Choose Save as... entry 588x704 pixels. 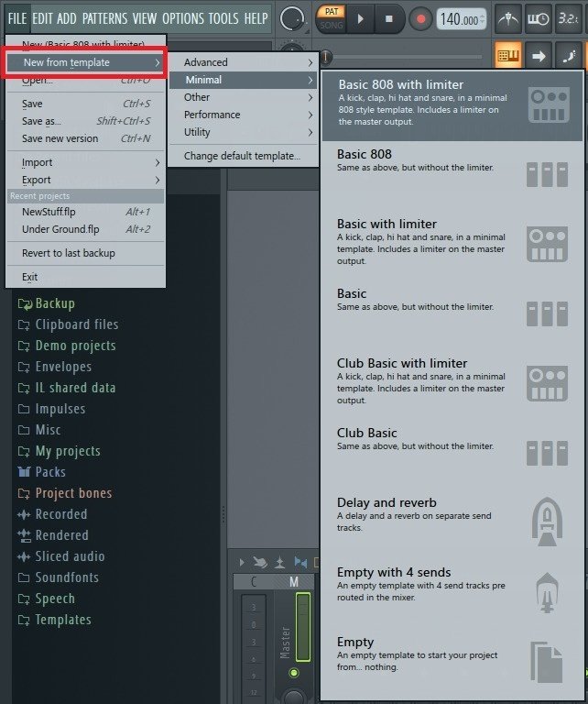(x=85, y=121)
